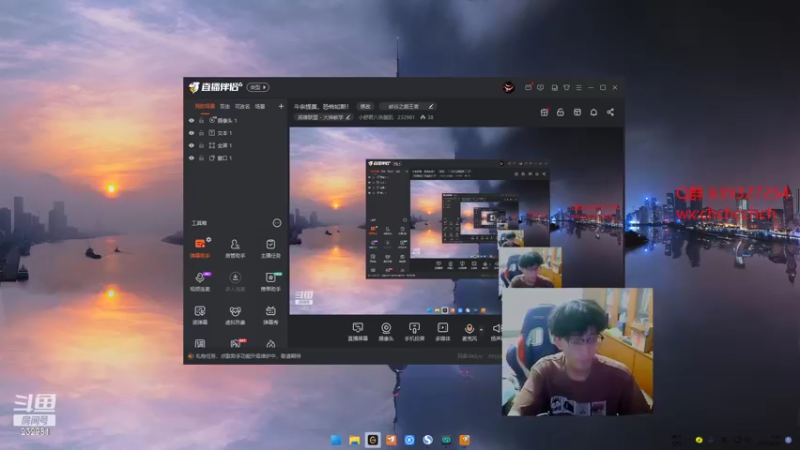Open the 房管助手 tool

coord(235,248)
